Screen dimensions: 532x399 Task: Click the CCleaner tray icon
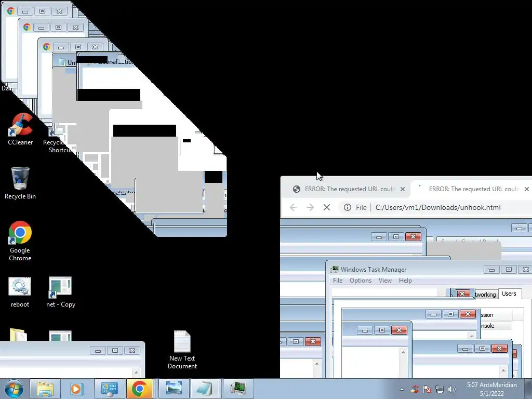[414, 389]
